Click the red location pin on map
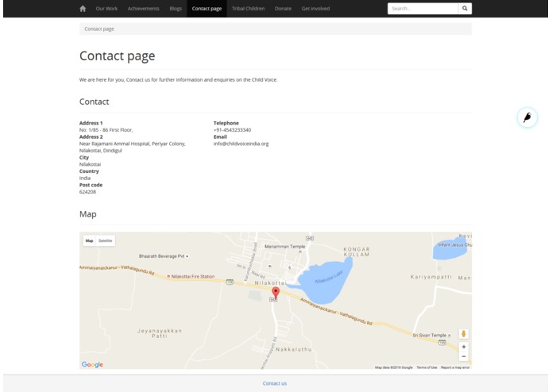The image size is (552, 392). [276, 293]
